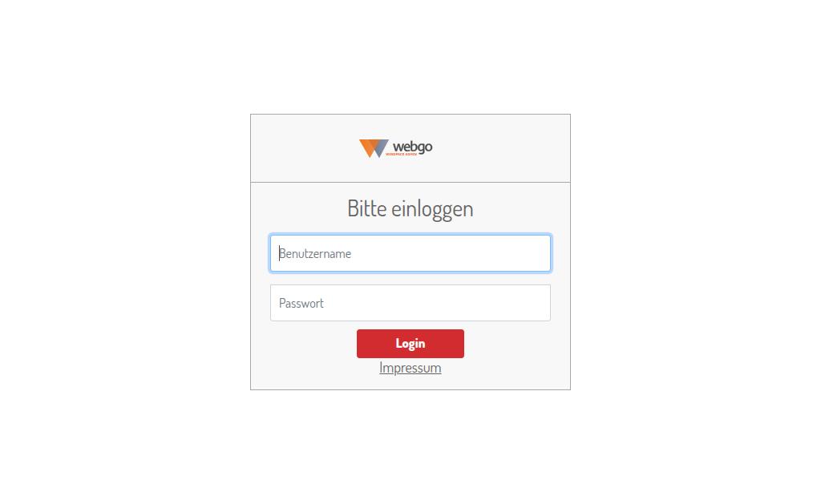Image resolution: width=821 pixels, height=504 pixels.
Task: Click the webgo wordmark text
Action: 413,147
